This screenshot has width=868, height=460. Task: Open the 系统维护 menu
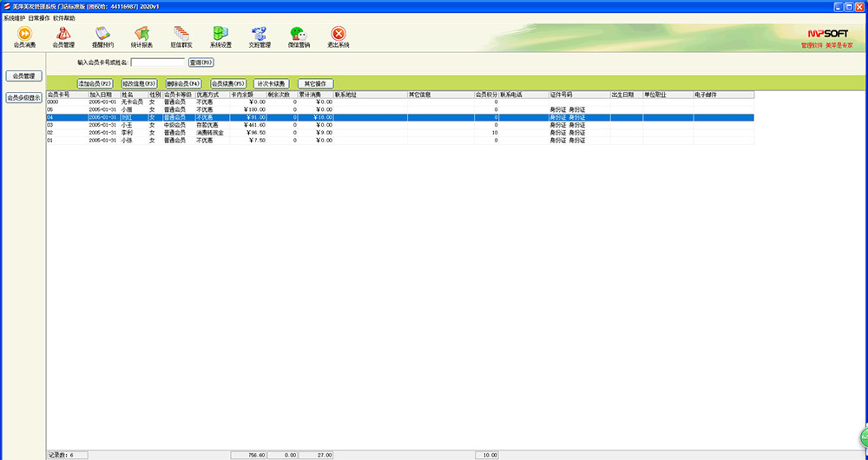click(14, 17)
